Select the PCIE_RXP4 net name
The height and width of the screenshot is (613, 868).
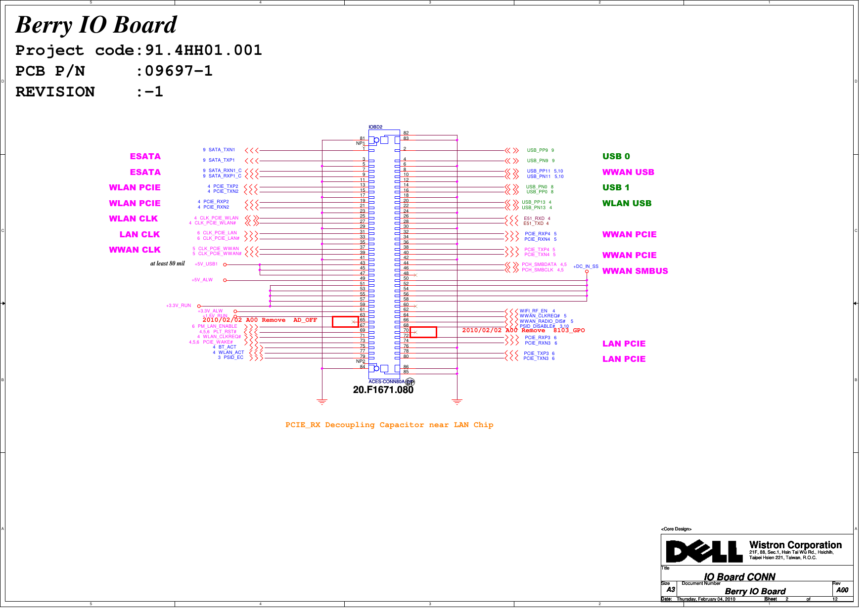[538, 234]
